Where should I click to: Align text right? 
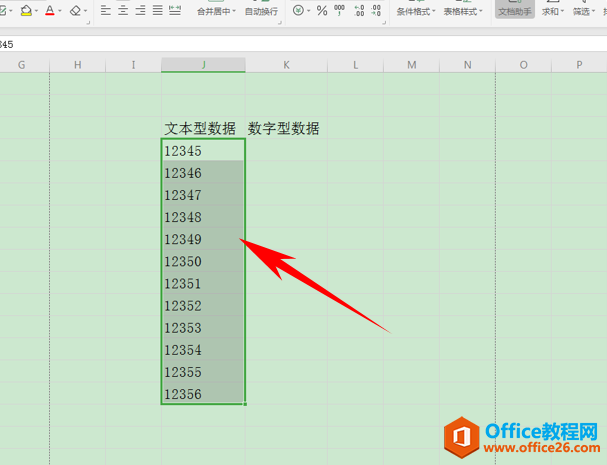[x=140, y=10]
